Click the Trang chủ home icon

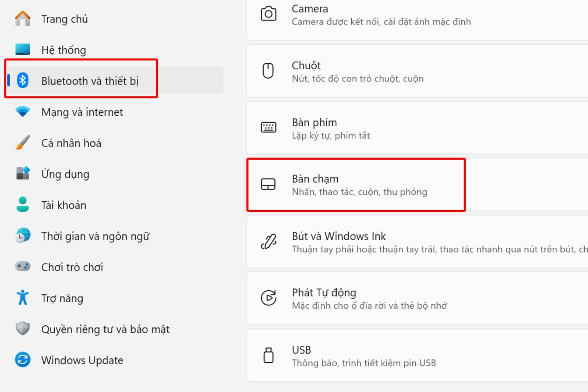pyautogui.click(x=23, y=18)
